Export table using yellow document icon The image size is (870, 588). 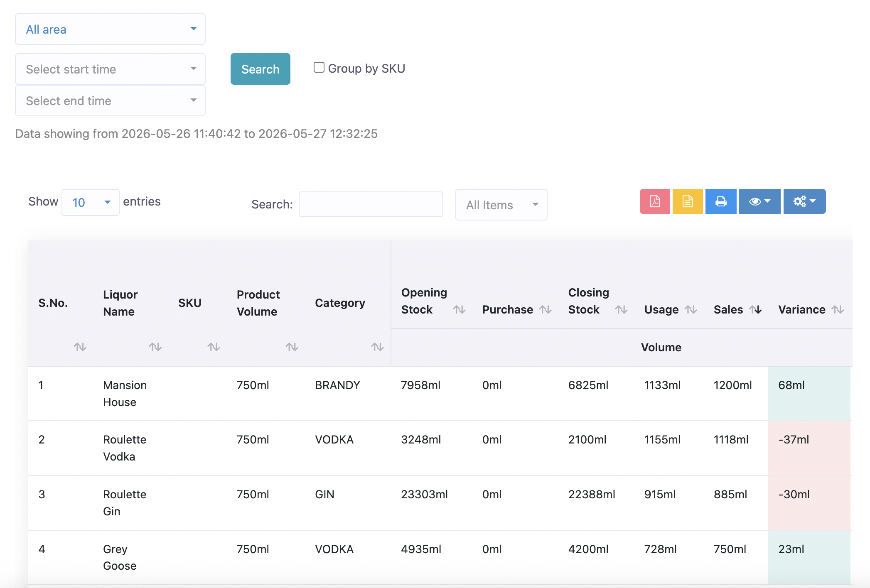688,201
